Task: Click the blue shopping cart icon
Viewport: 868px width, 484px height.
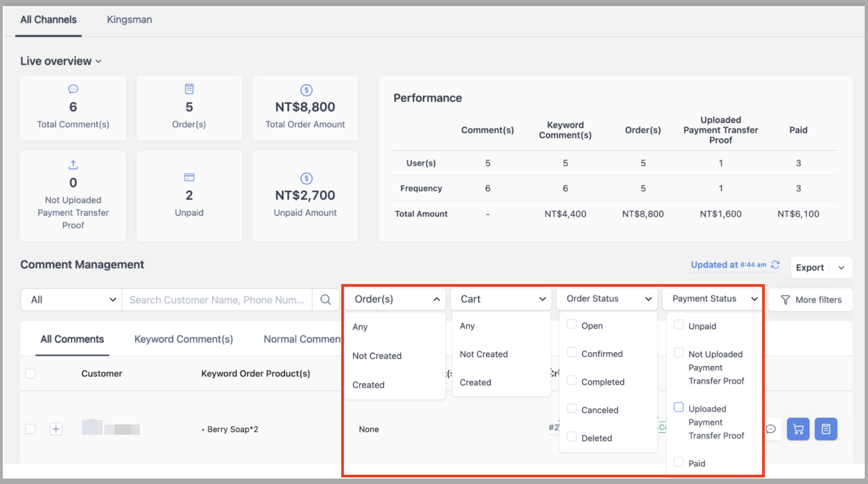Action: tap(798, 429)
